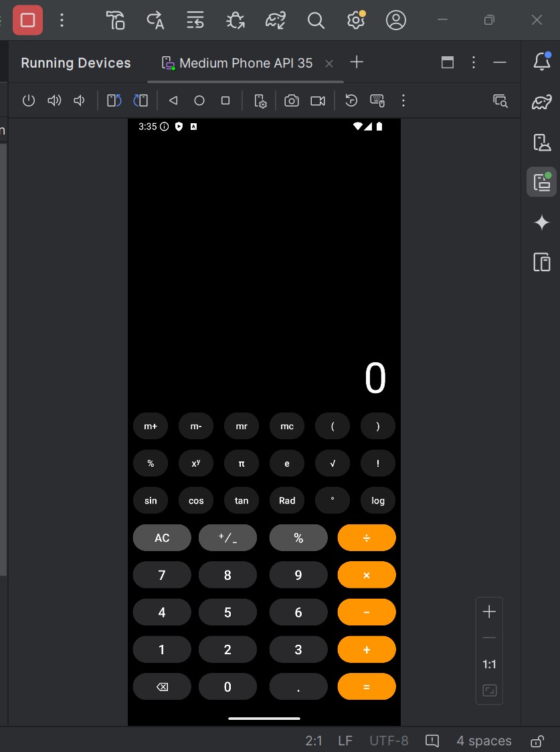The height and width of the screenshot is (752, 560).
Task: Open Android Studio settings gear
Action: click(355, 20)
